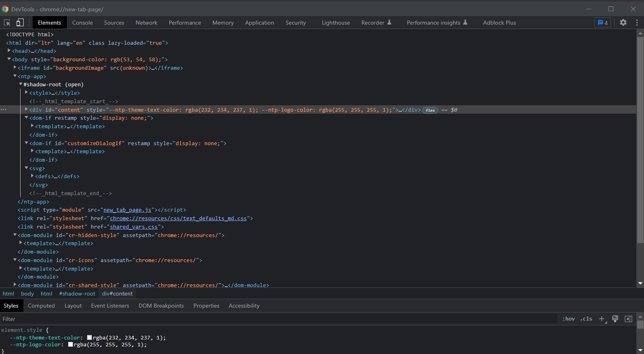Expand the iframe backgroundImage node
The width and height of the screenshot is (644, 354).
(15, 68)
